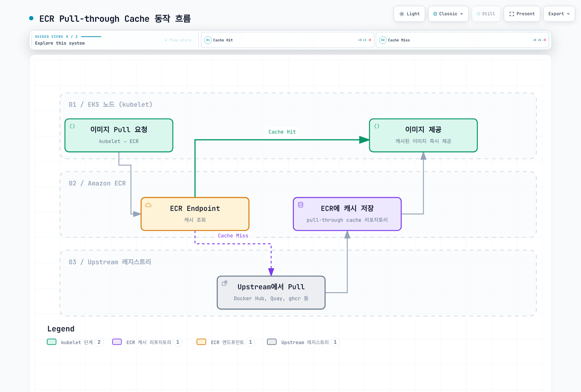Click the fullscreen icon in Present button
The height and width of the screenshot is (392, 581).
pyautogui.click(x=512, y=14)
